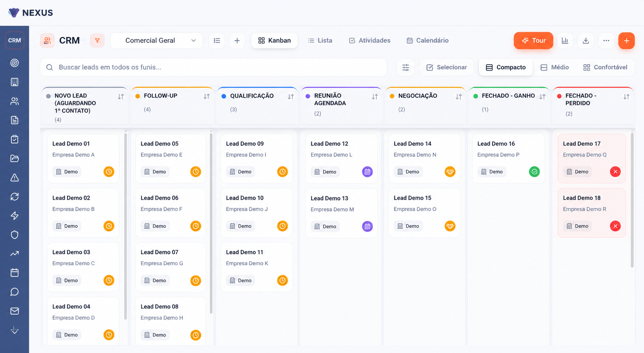Click the download export icon
The width and height of the screenshot is (644, 353).
(x=585, y=41)
